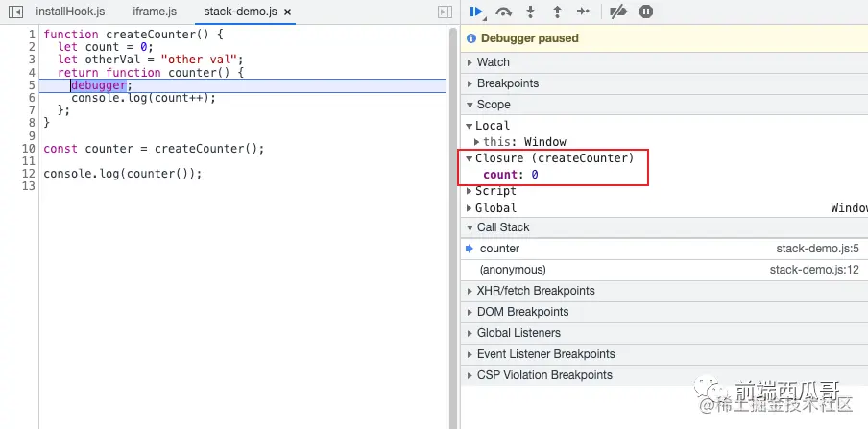Click the editor vertical scrollbar
The width and height of the screenshot is (868, 429).
click(453, 226)
